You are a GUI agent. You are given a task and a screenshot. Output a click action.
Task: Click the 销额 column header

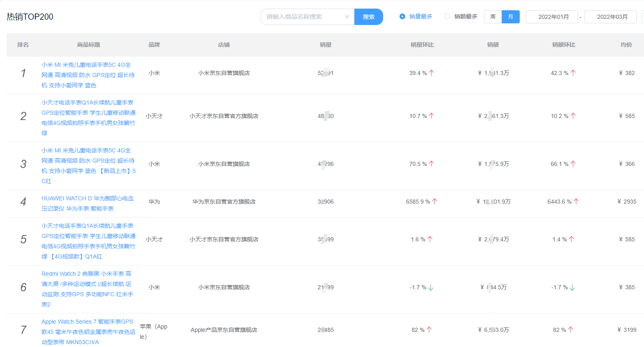tap(493, 45)
